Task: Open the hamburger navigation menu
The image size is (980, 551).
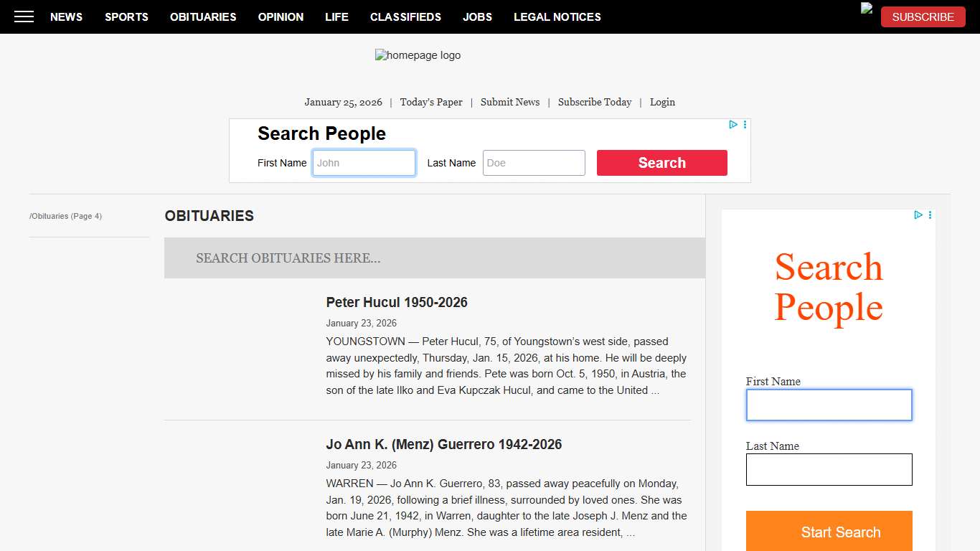Action: coord(24,17)
